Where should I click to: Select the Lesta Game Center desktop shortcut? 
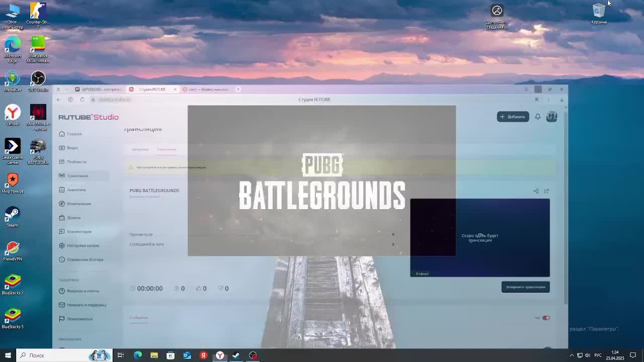13,151
